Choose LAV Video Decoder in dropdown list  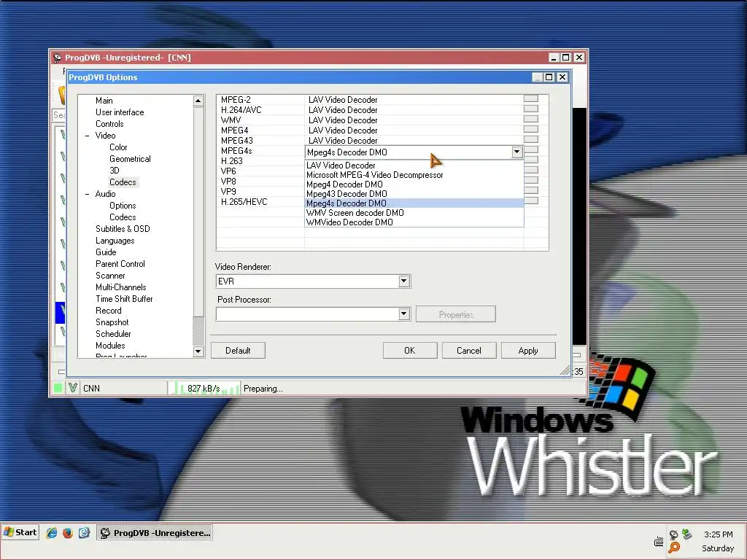[414, 166]
